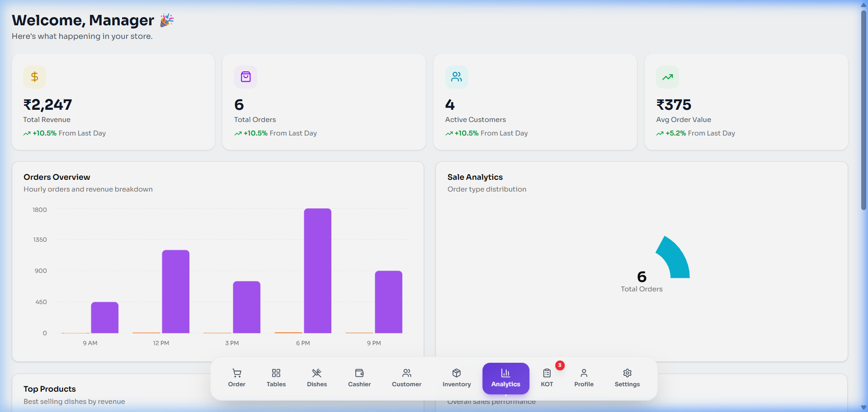Open the Settings gear icon

pos(627,373)
